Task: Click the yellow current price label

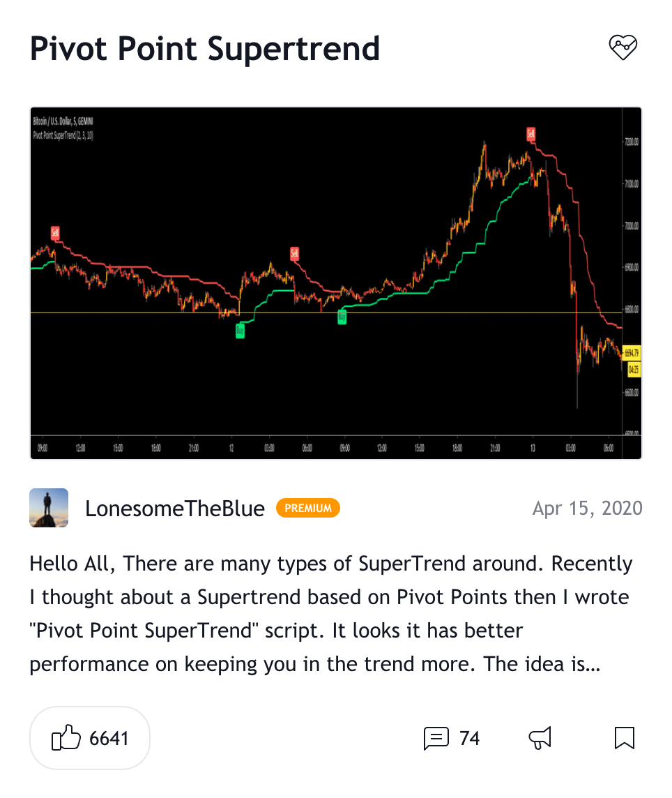Action: 632,352
